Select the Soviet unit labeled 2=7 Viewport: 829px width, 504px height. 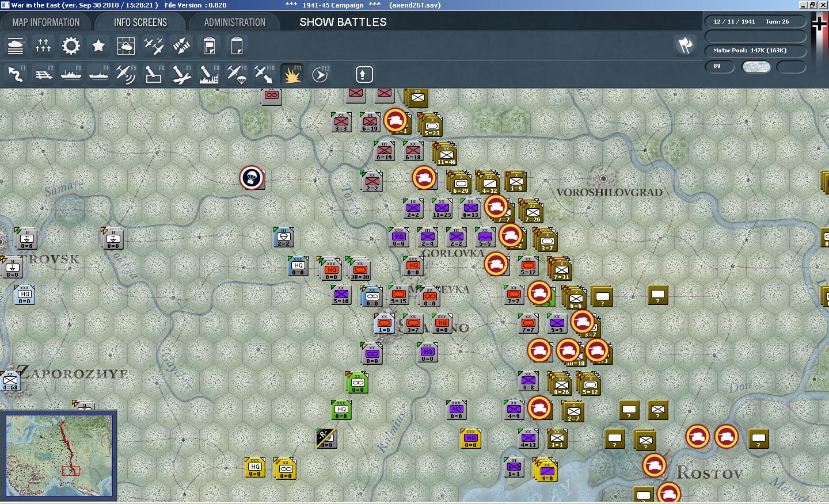pyautogui.click(x=573, y=411)
